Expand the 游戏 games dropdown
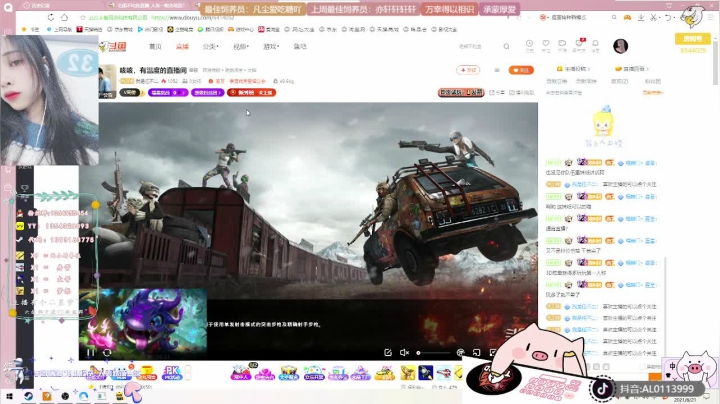 coord(271,46)
